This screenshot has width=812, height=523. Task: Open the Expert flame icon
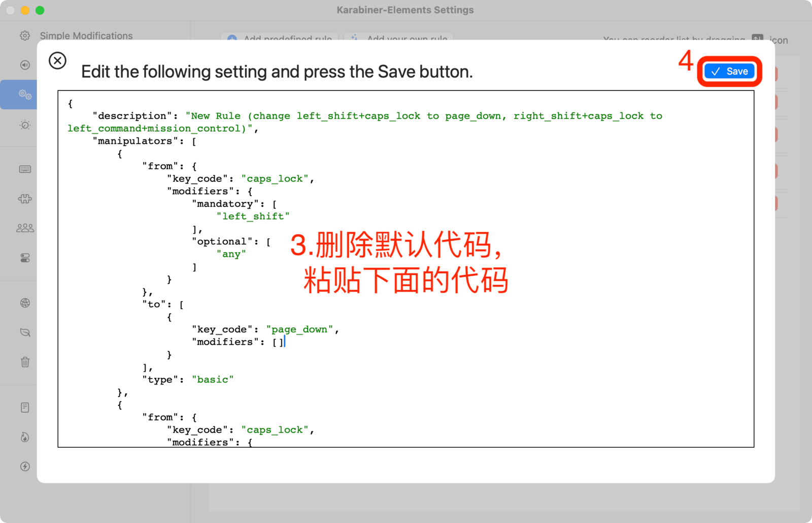click(25, 437)
